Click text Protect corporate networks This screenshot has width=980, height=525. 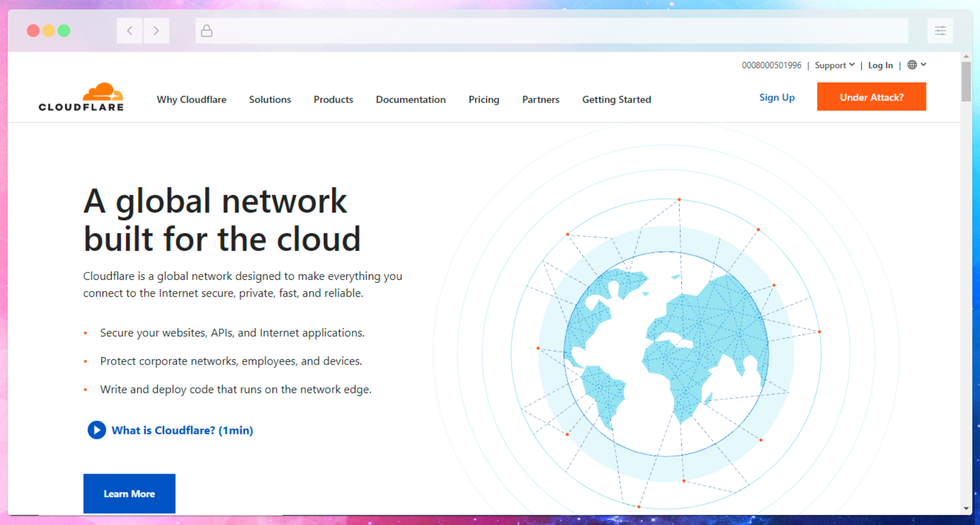coord(231,361)
